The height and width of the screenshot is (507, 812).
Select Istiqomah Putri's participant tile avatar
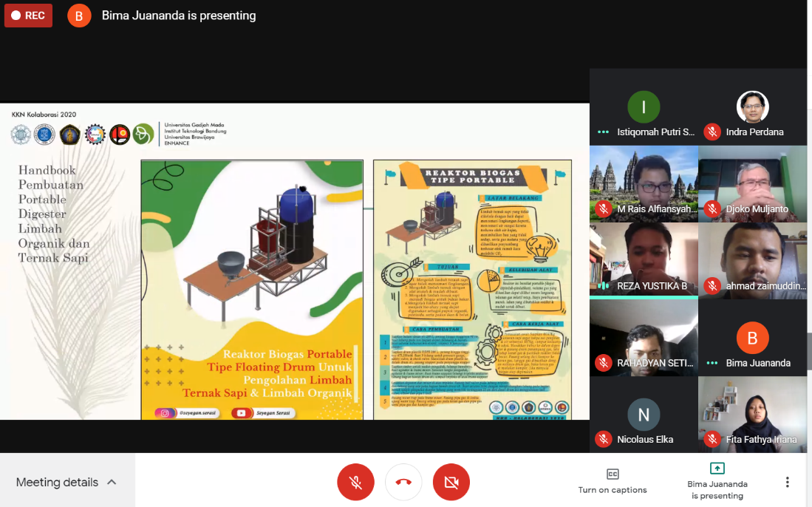[644, 107]
